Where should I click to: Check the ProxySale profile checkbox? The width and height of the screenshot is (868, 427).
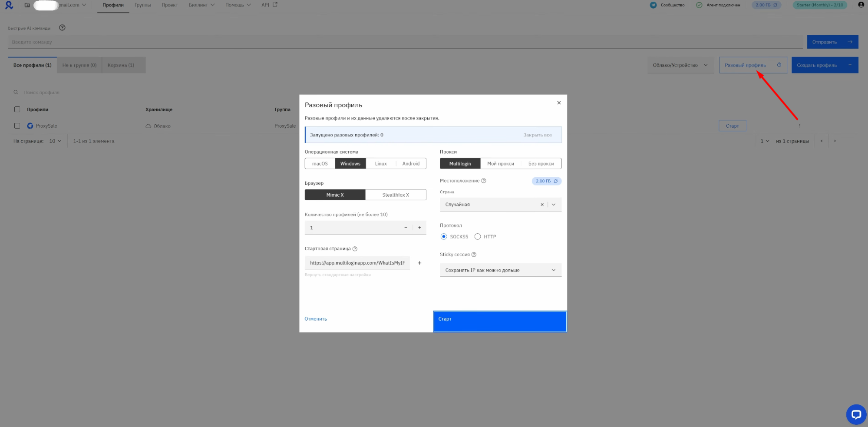tap(17, 126)
